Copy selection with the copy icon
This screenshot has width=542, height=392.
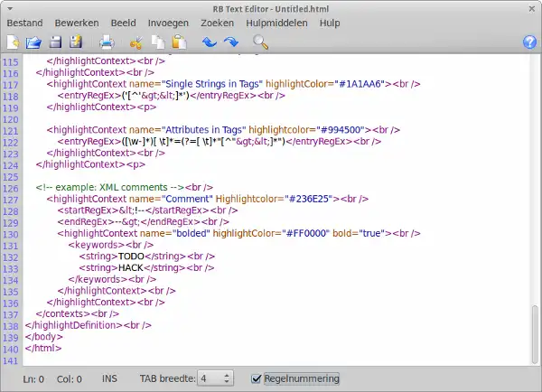[x=158, y=42]
